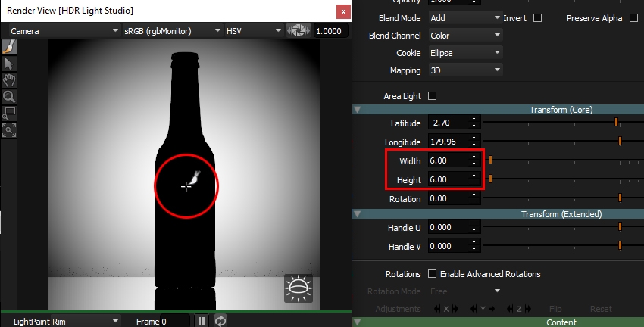Click the fit-to-view zoom icon

pyautogui.click(x=8, y=130)
